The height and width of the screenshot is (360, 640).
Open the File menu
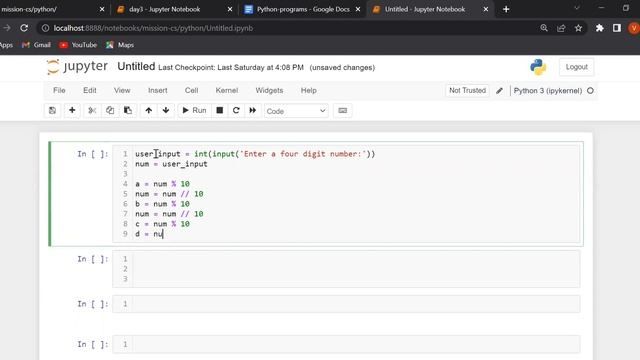pos(59,90)
